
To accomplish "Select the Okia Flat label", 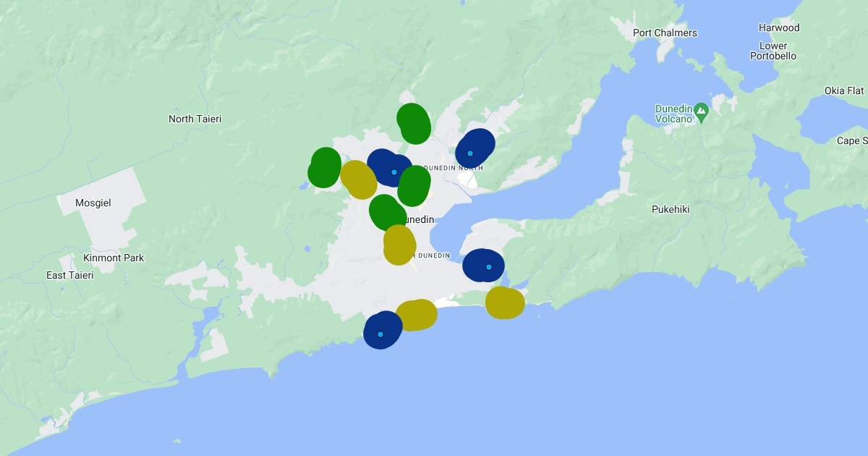I will pyautogui.click(x=844, y=90).
